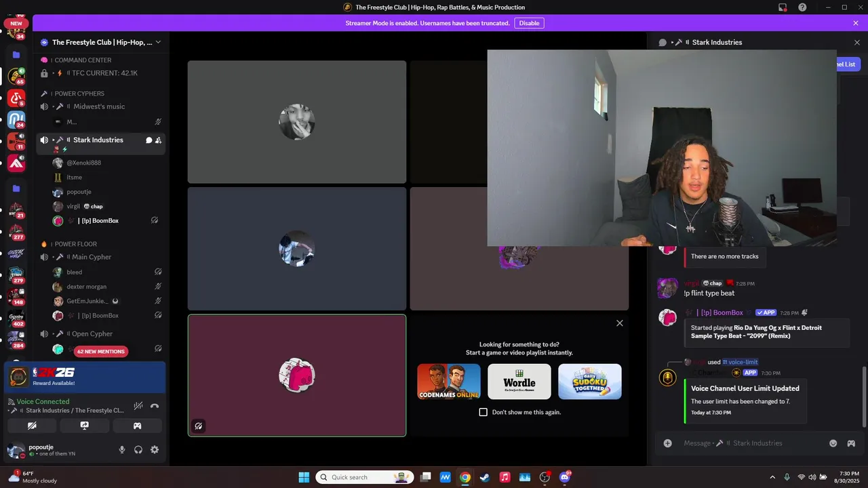Close the activity suggestions panel
The height and width of the screenshot is (488, 868).
point(619,323)
